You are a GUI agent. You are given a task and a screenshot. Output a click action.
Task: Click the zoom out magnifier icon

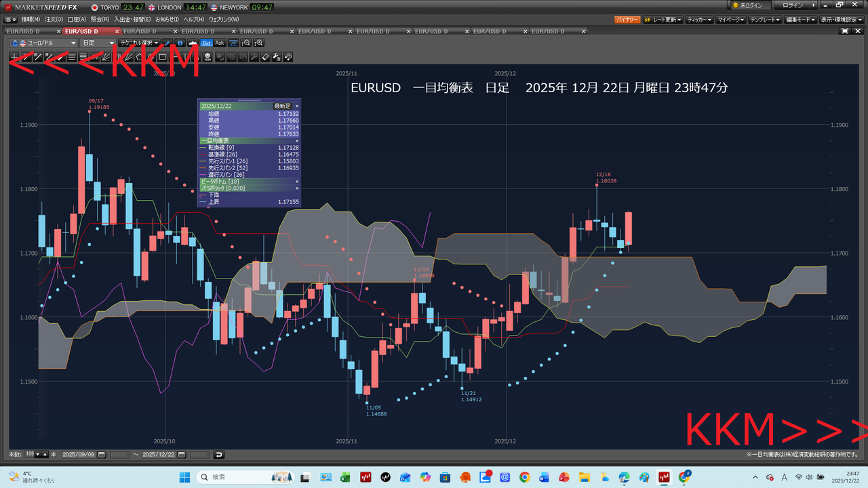pos(245,43)
